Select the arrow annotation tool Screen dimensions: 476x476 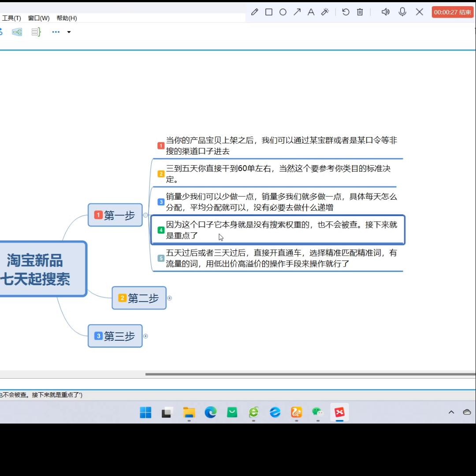297,12
